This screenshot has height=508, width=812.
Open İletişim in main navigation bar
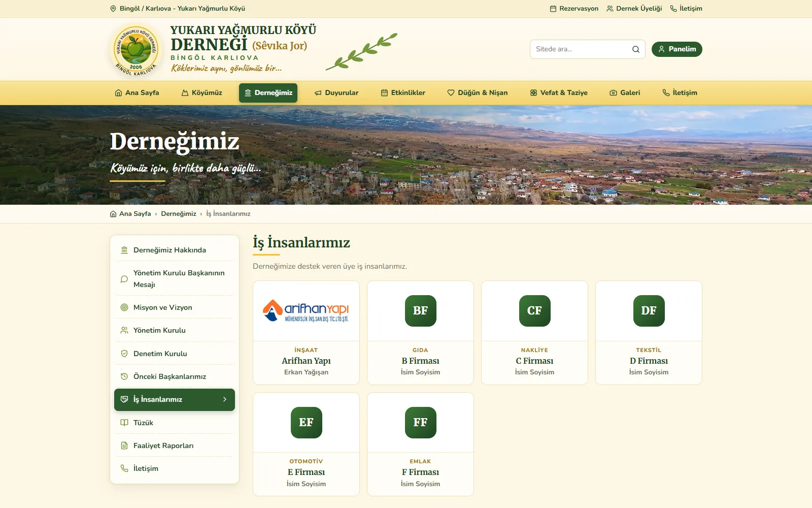(680, 93)
